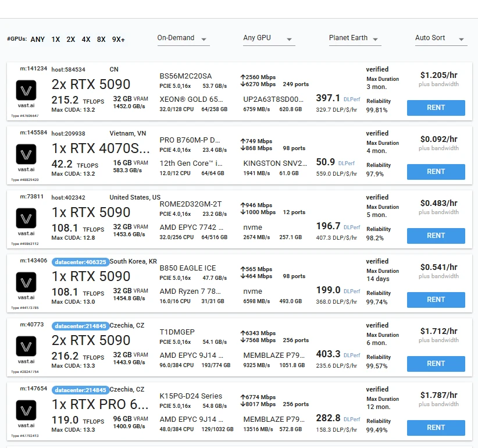The image size is (478, 448).
Task: Click 96 GB VRAM value
Action: click(x=130, y=419)
